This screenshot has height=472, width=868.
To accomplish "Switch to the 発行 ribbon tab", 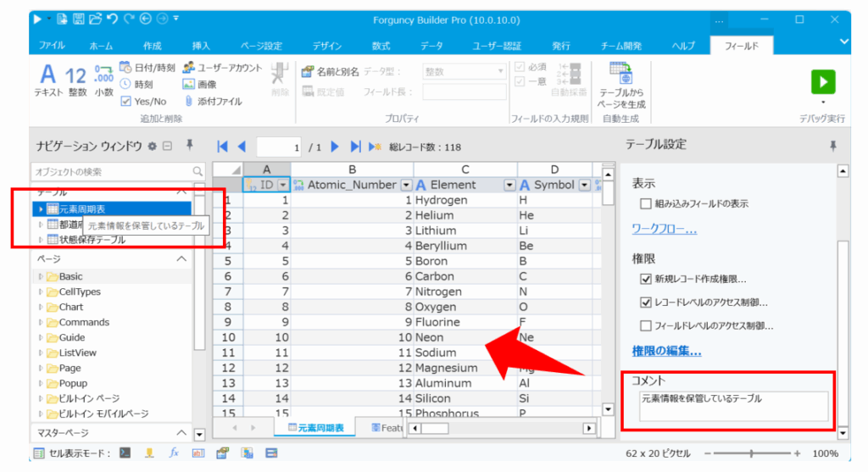I will click(x=561, y=46).
